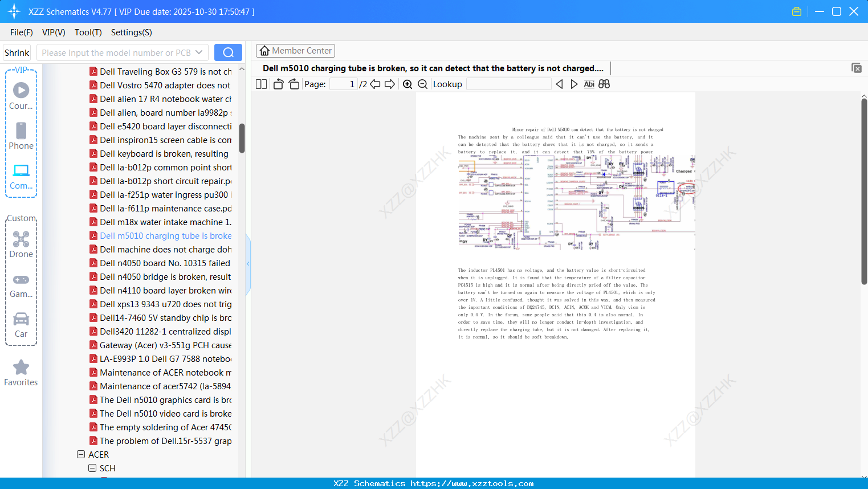Image resolution: width=868 pixels, height=489 pixels.
Task: Open the File(F) menu
Action: coord(22,32)
